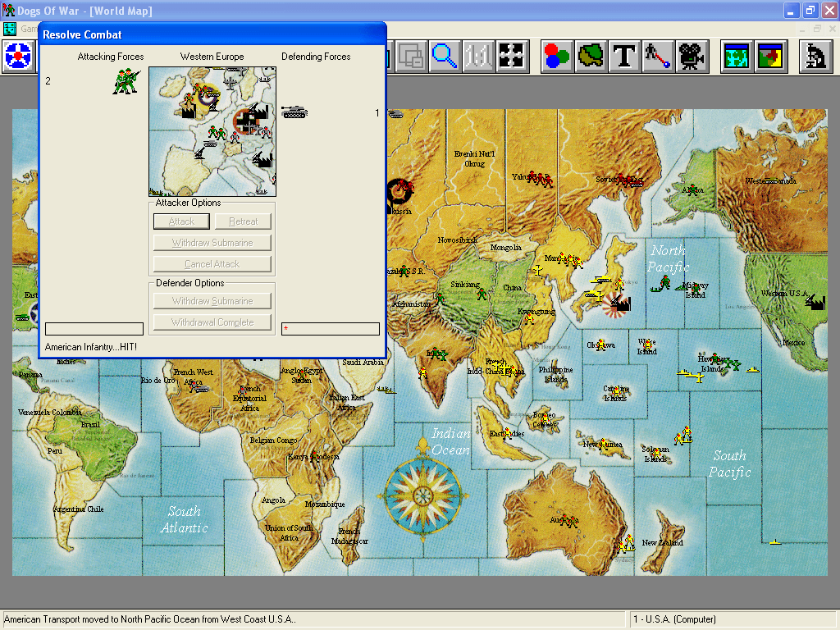Click the "Western Europe" dialog label

point(212,57)
